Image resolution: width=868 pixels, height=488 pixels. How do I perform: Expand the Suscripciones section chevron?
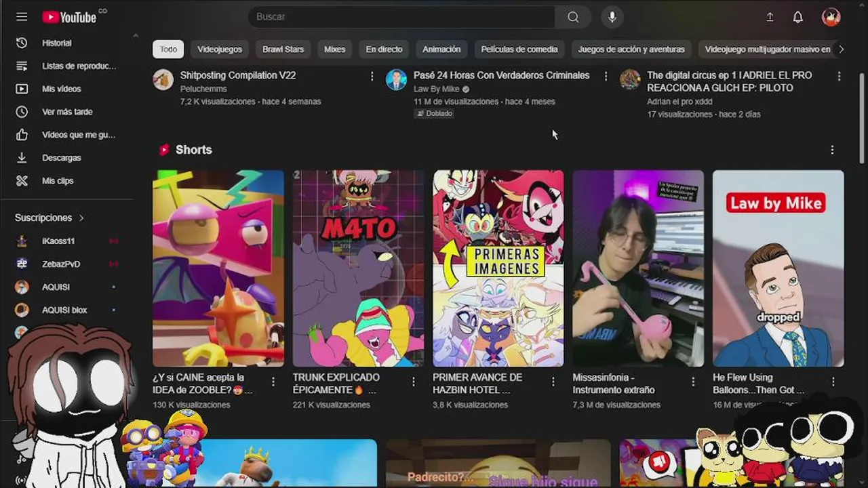81,218
